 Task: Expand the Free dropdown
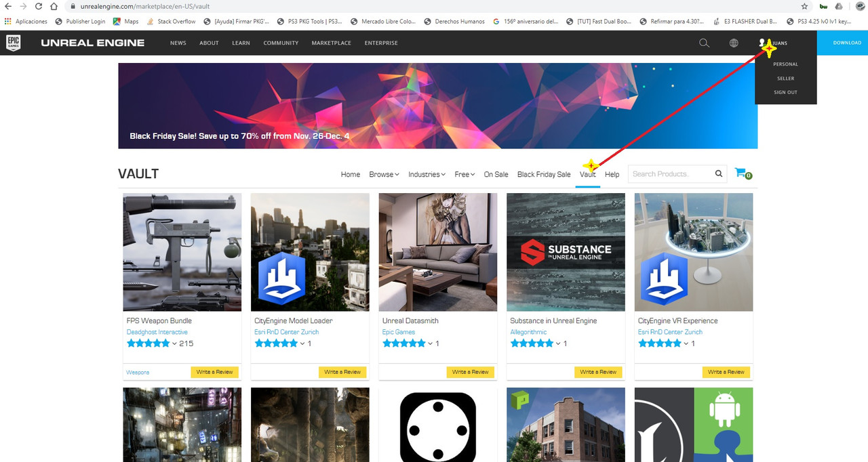coord(465,175)
